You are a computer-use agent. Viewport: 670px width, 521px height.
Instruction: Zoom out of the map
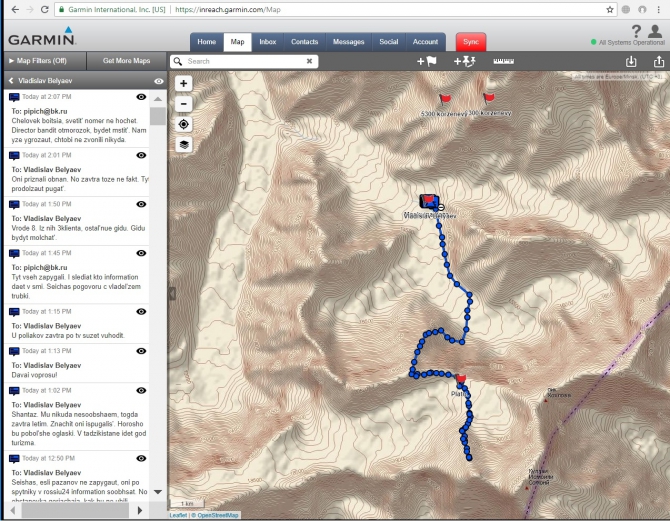(x=184, y=104)
